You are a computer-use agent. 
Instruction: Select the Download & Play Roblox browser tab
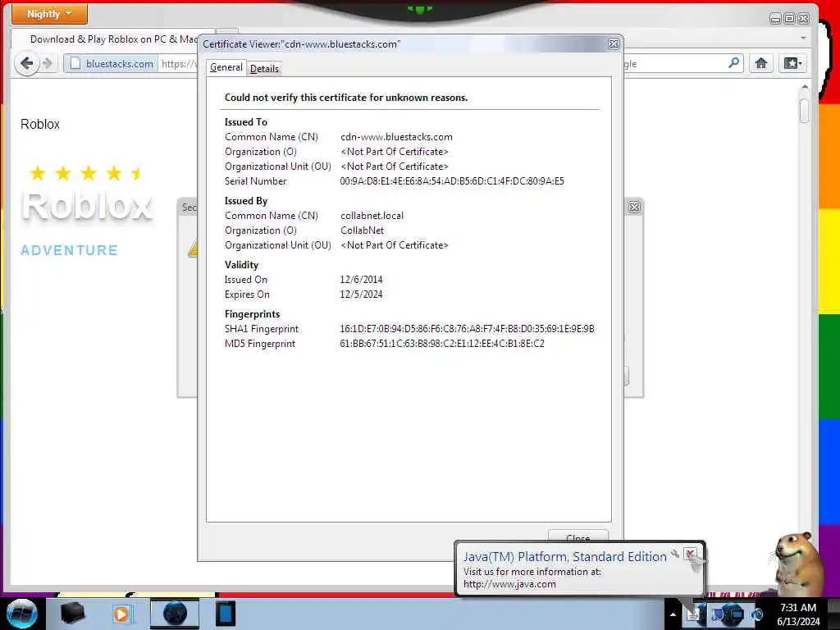tap(113, 39)
